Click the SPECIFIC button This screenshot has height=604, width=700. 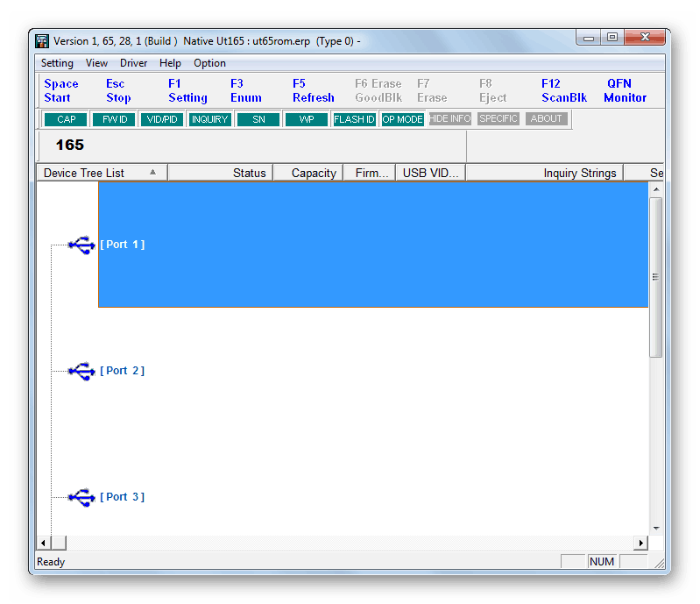point(498,118)
